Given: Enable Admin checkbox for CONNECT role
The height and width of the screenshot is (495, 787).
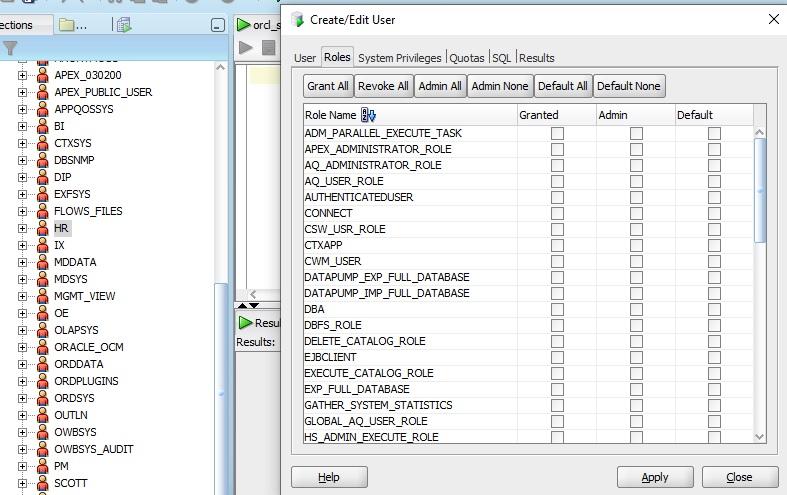Looking at the screenshot, I should pos(636,213).
